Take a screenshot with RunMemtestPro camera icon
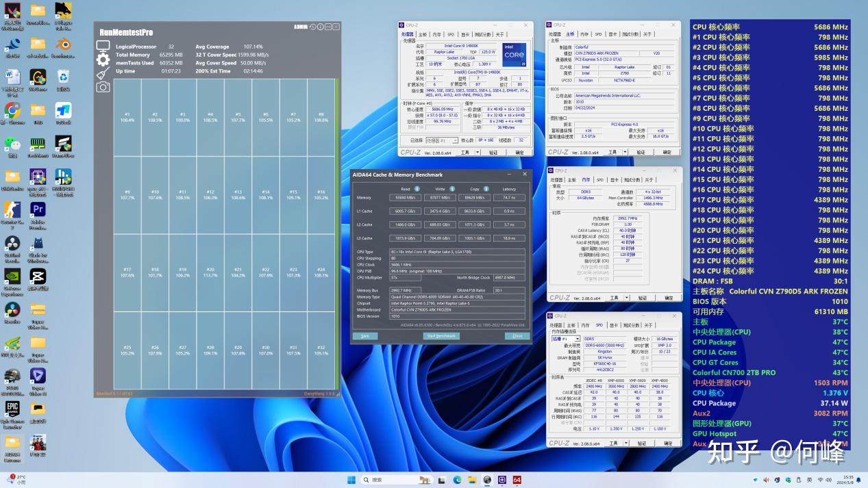This screenshot has width=868, height=488. pos(103,86)
